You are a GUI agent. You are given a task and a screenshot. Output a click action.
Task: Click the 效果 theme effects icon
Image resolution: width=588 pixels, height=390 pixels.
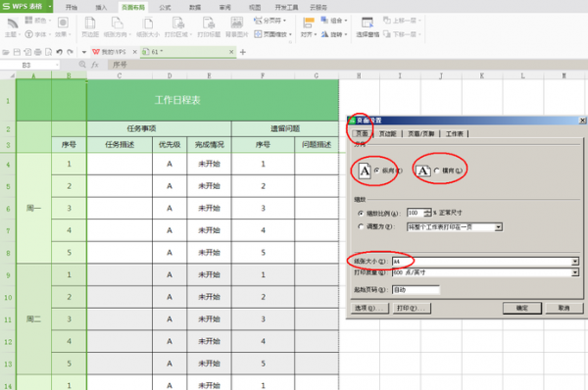(x=63, y=23)
